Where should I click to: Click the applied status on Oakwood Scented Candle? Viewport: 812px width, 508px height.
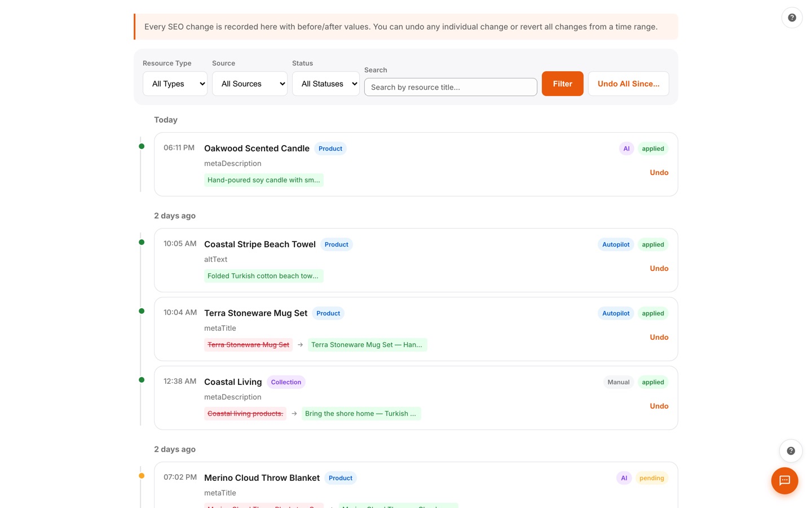click(653, 149)
